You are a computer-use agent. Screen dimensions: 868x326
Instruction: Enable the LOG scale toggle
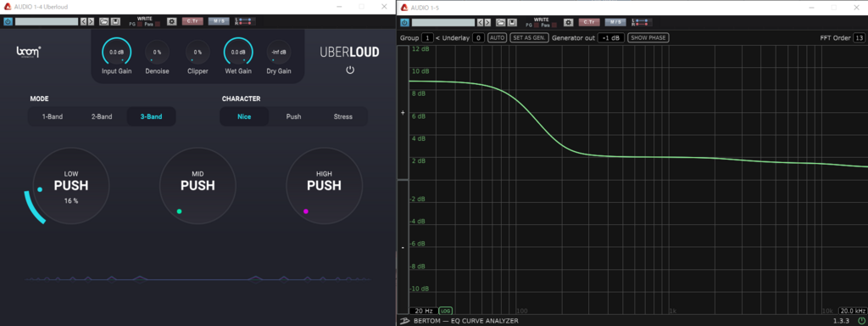[x=445, y=311]
